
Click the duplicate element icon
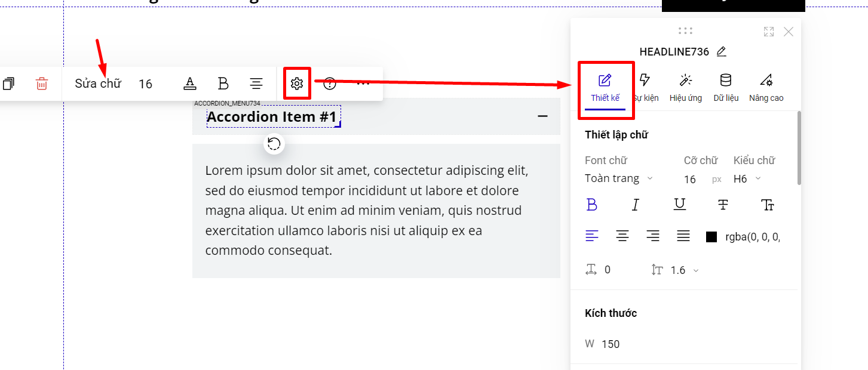click(x=8, y=84)
